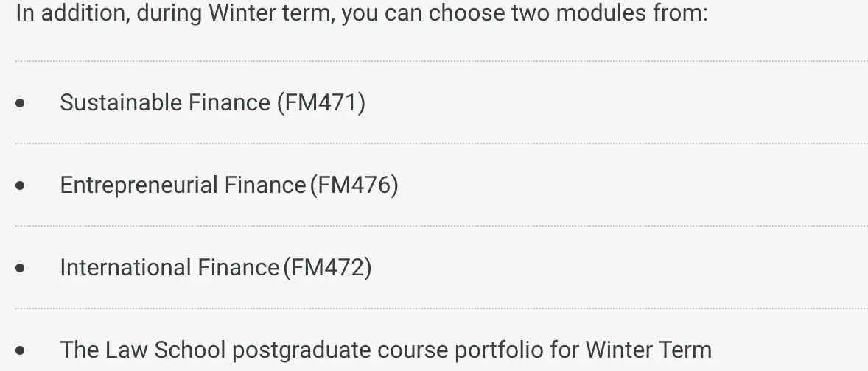Click the bullet beside Entrepreneurial Finance

pos(20,185)
